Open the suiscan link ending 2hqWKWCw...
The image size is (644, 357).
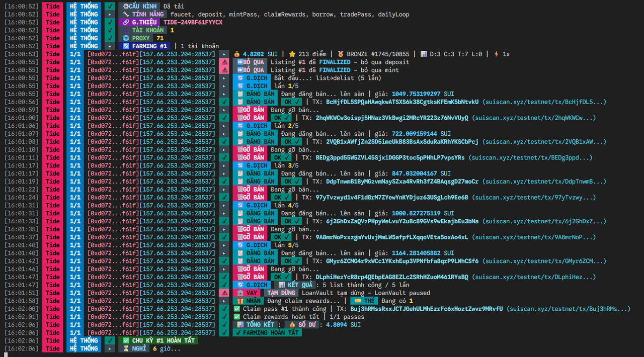coord(534,118)
